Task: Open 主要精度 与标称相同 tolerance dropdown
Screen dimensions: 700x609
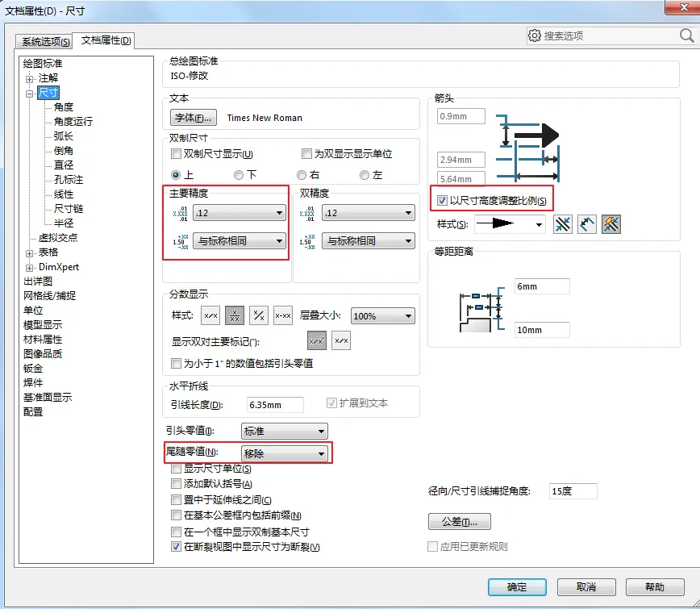Action: [x=240, y=241]
